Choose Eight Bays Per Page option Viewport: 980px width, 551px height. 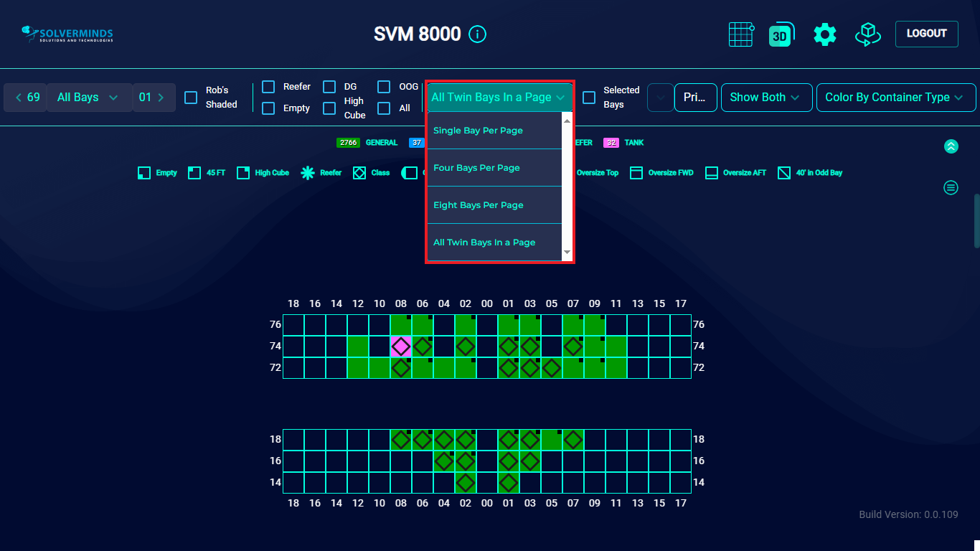coord(494,205)
